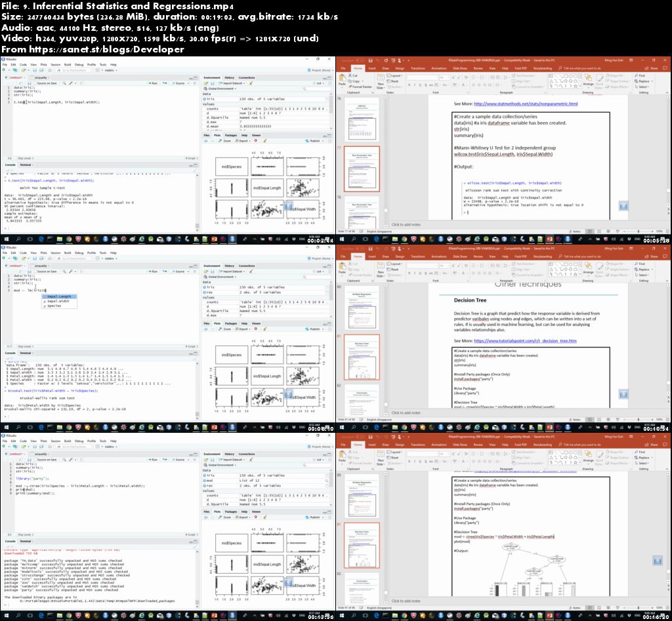In frame 00:05:28, open the statmethods.net nonparametric link
The height and width of the screenshot is (621, 672).
click(526, 104)
